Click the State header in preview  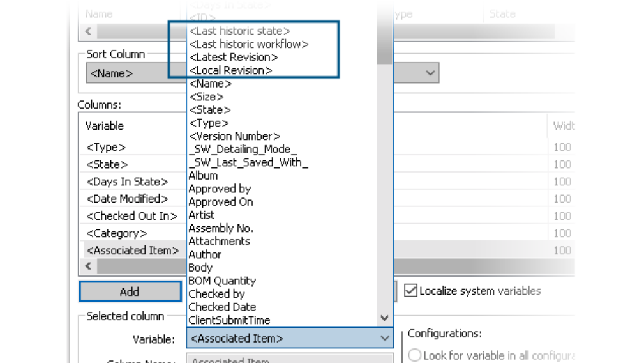tap(502, 14)
